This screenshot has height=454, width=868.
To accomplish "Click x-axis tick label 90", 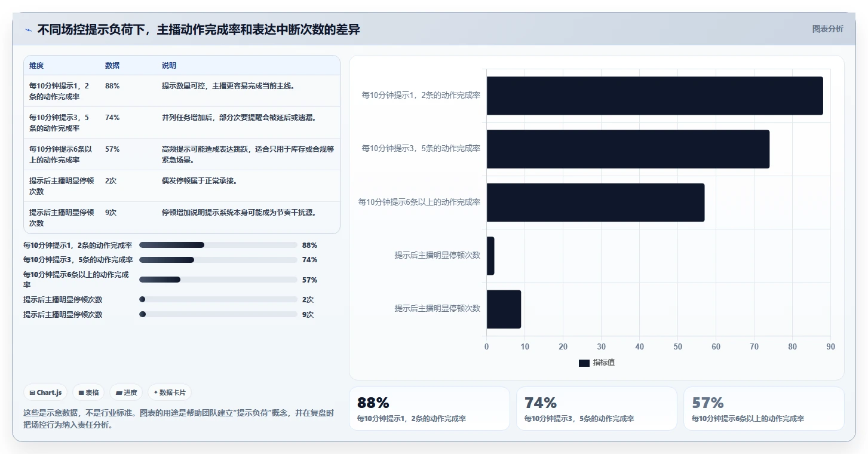I will click(x=830, y=346).
